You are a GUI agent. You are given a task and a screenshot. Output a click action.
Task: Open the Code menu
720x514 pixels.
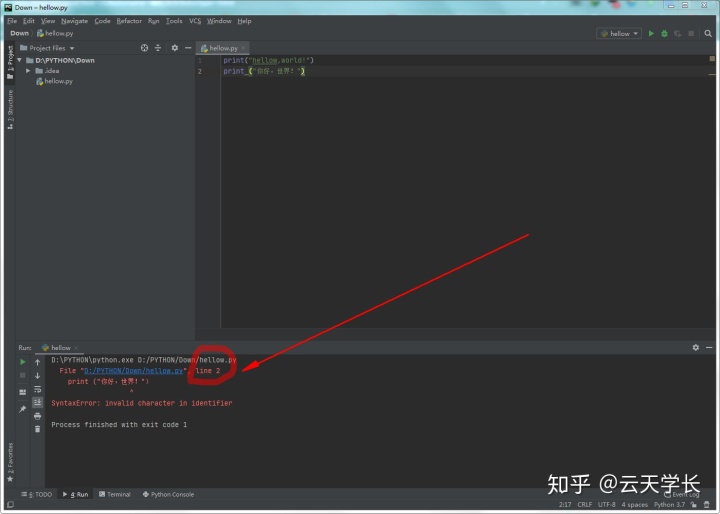102,21
